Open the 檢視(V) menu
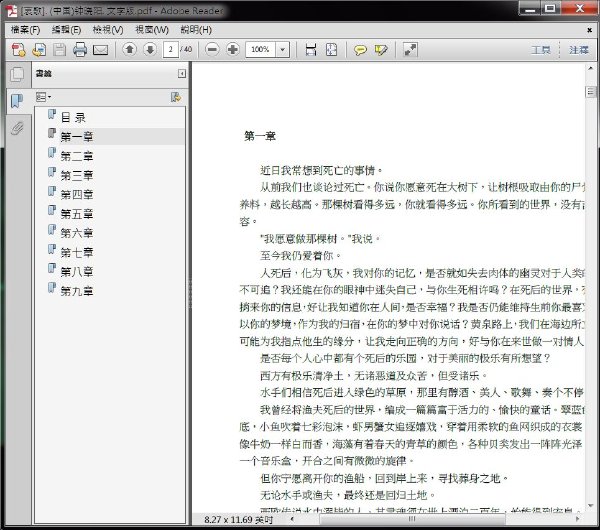This screenshot has height=530, width=600. click(x=108, y=30)
